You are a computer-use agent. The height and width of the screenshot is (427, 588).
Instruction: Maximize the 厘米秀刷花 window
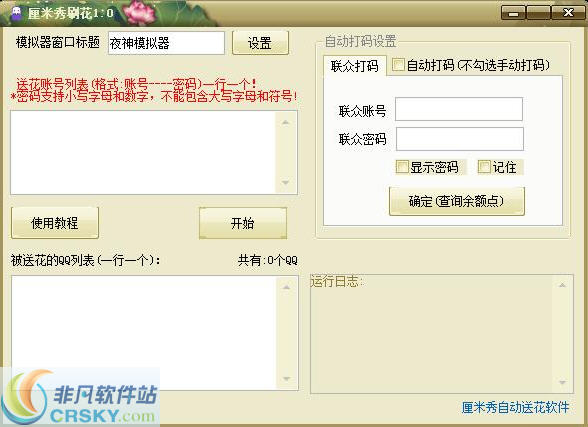click(538, 13)
